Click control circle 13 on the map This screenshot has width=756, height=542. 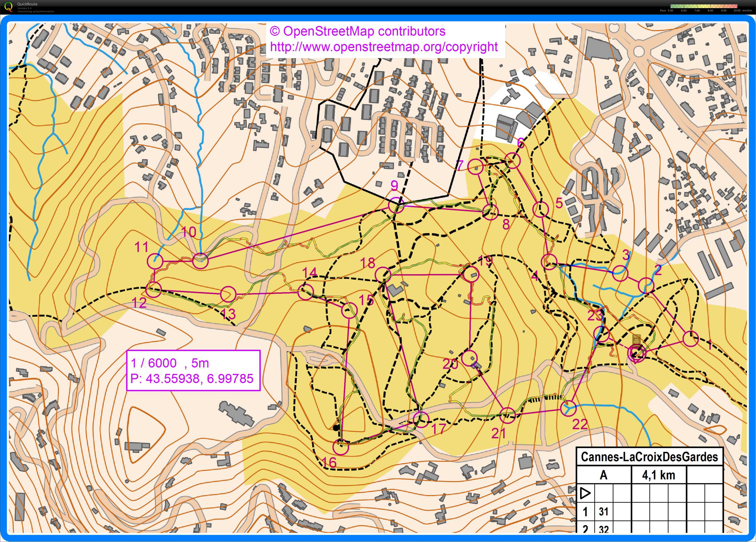(x=228, y=294)
